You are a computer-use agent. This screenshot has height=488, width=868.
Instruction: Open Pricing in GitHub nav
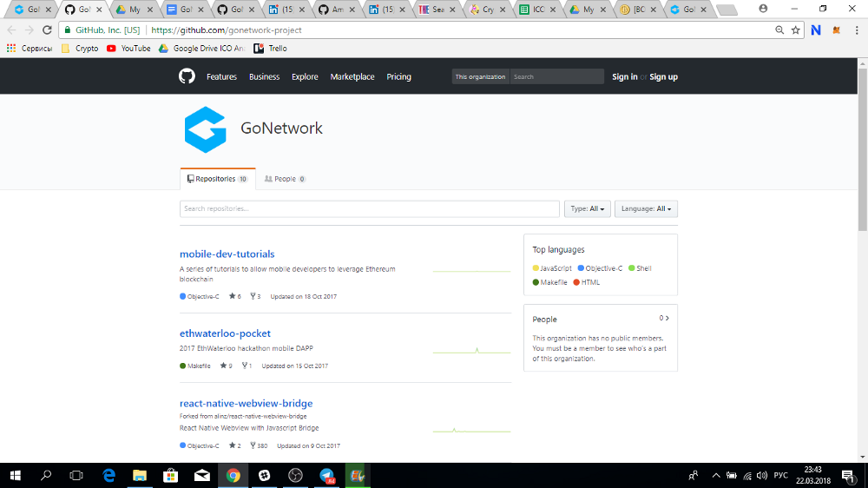click(x=398, y=76)
